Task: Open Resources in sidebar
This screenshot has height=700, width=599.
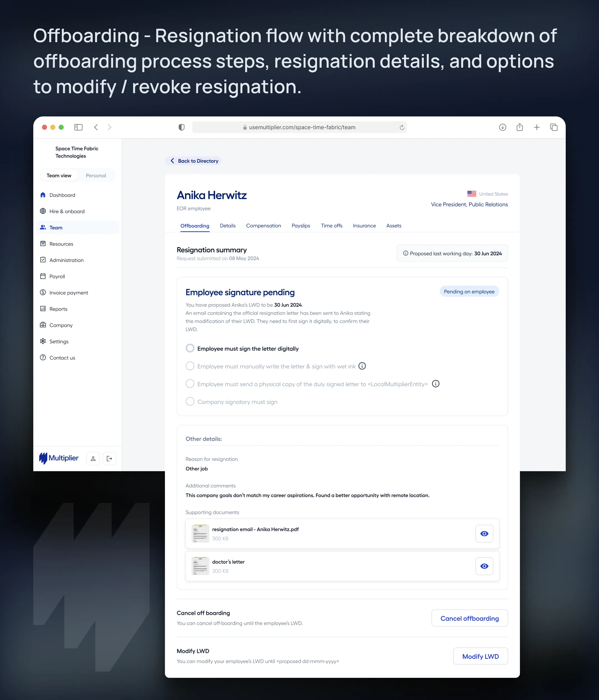Action: (77, 244)
